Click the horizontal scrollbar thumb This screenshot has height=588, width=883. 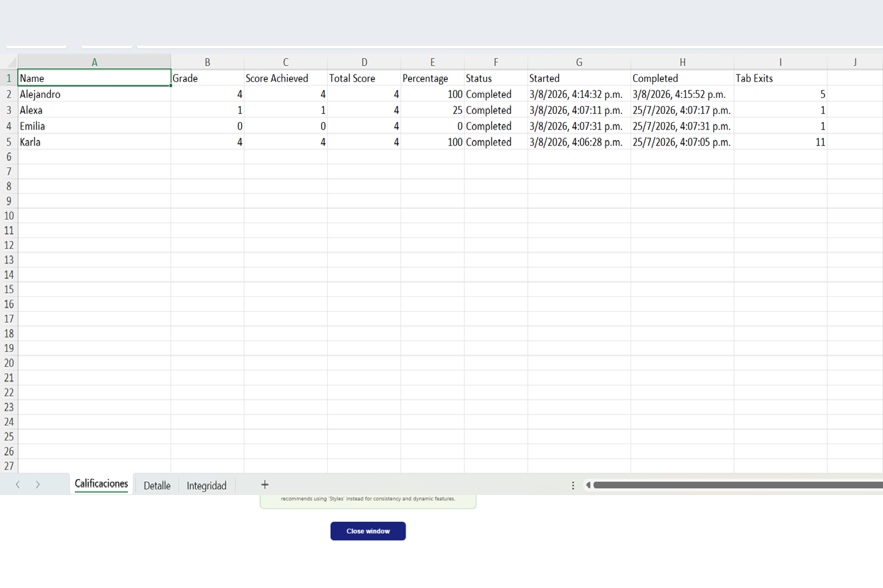tap(738, 485)
